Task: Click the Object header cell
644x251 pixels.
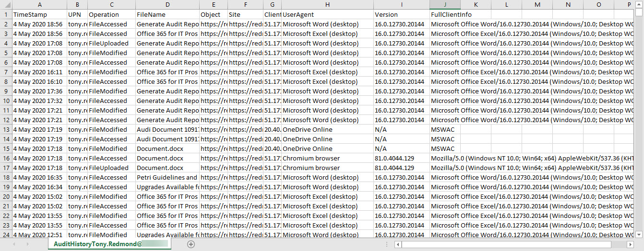Action: 214,14
